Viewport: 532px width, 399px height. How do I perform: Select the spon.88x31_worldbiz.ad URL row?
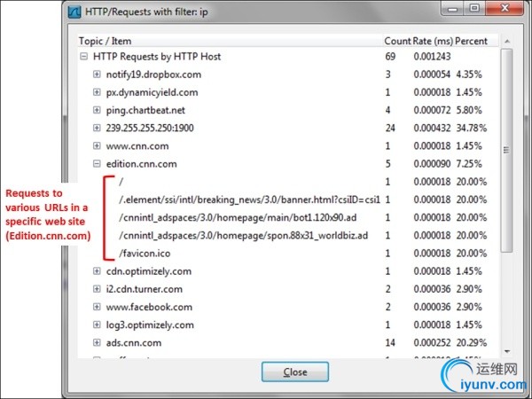pyautogui.click(x=288, y=236)
